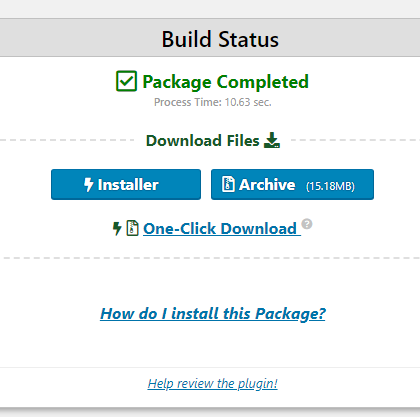Image resolution: width=420 pixels, height=417 pixels.
Task: Open the question mark help tooltip icon
Action: click(x=307, y=224)
